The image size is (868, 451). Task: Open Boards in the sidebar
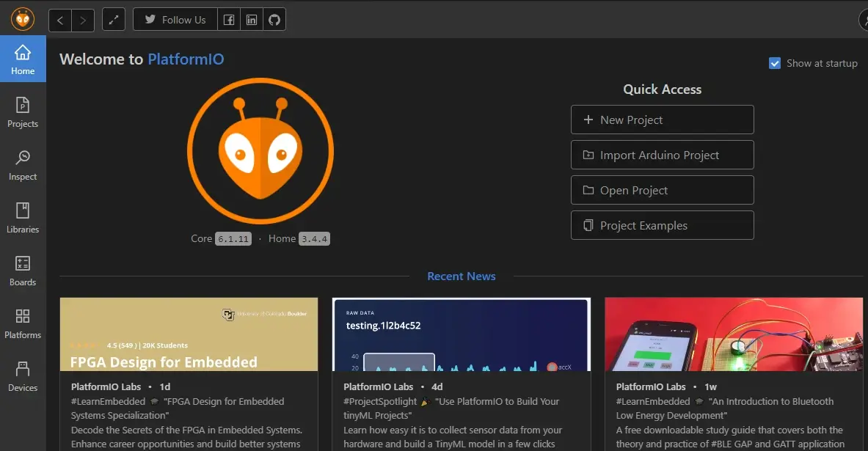pyautogui.click(x=23, y=271)
